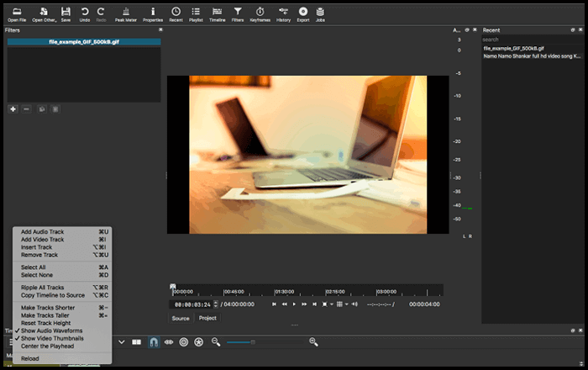
Task: Adjust the timeline zoom slider
Action: 253,342
